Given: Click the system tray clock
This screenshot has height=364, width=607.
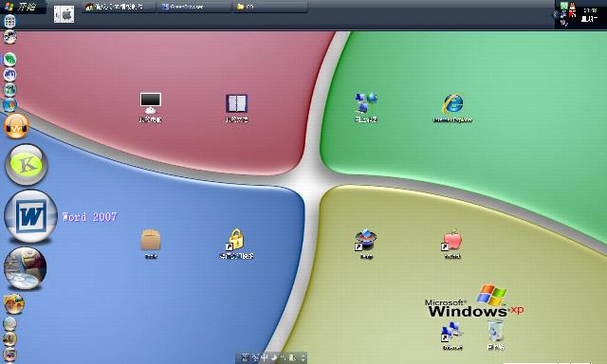Looking at the screenshot, I should click(x=590, y=15).
